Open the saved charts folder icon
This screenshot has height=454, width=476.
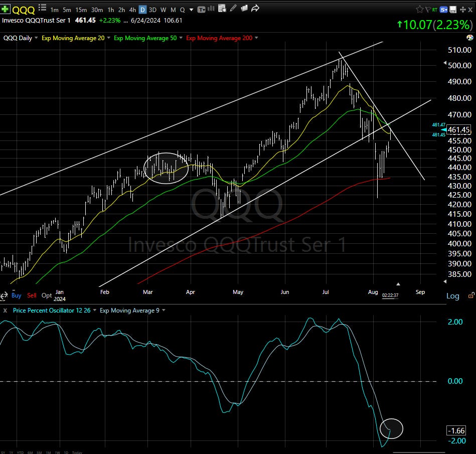pyautogui.click(x=244, y=9)
